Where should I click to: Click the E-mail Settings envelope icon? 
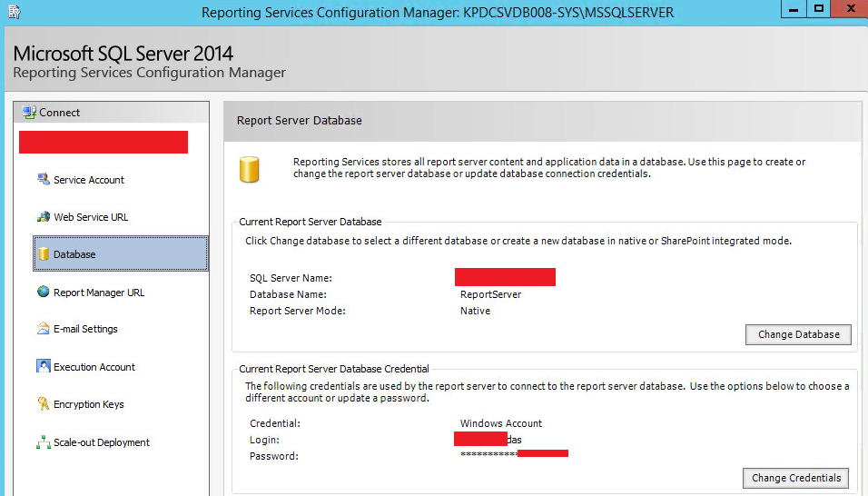tap(44, 328)
